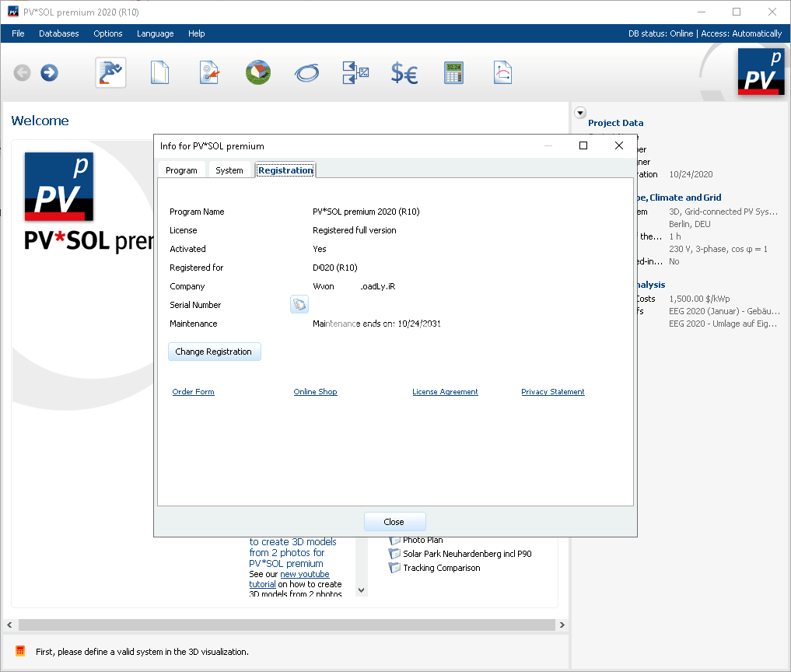The height and width of the screenshot is (672, 791).
Task: Click the horizontal scrollbar left arrow
Action: [x=9, y=625]
